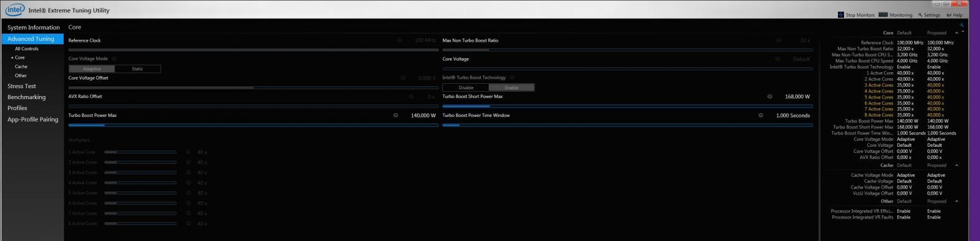Adjust the Reference Clock slider
This screenshot has height=241, width=980.
[254, 50]
